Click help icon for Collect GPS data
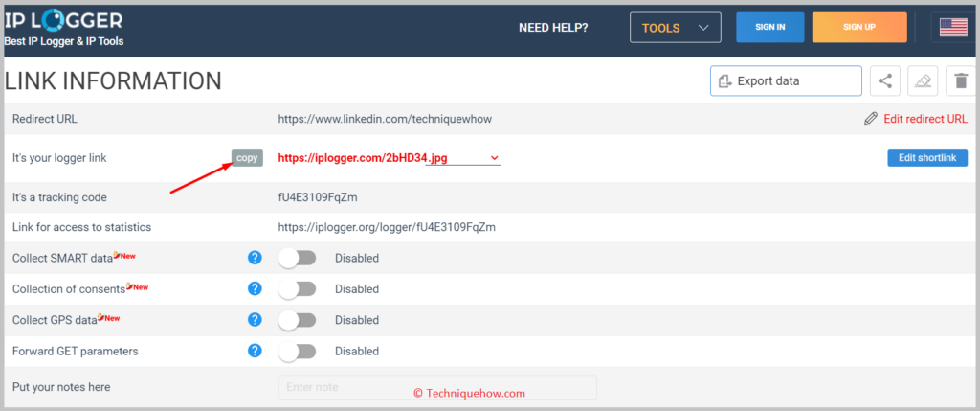980x411 pixels. 255,320
